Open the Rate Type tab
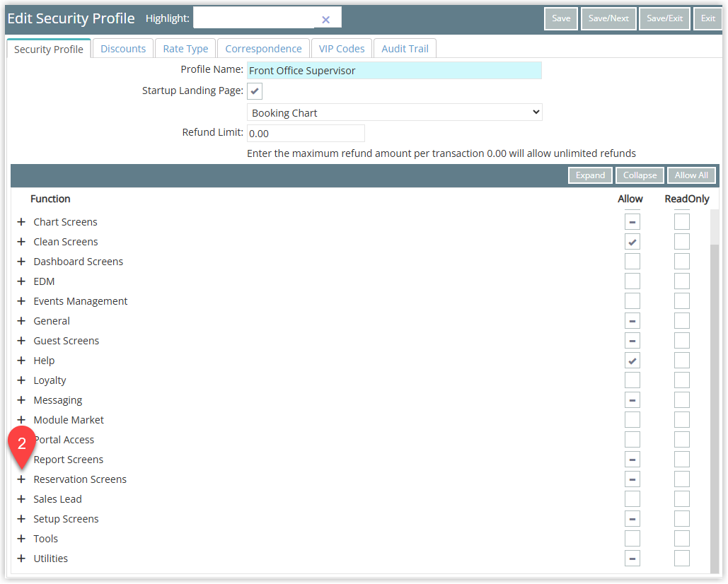This screenshot has height=584, width=728. pos(185,49)
